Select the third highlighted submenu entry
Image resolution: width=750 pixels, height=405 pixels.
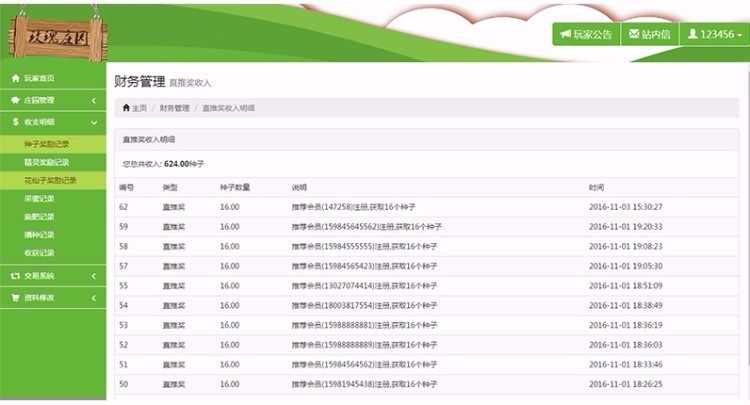pyautogui.click(x=53, y=180)
